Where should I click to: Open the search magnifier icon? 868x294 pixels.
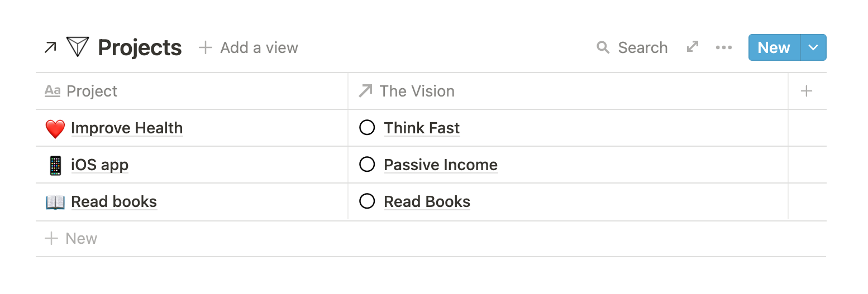(x=603, y=47)
